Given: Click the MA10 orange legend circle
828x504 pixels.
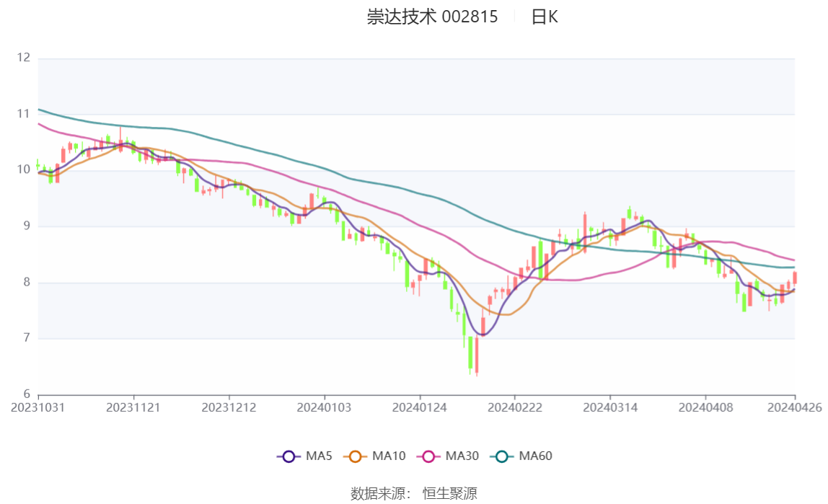Looking at the screenshot, I should tap(355, 456).
